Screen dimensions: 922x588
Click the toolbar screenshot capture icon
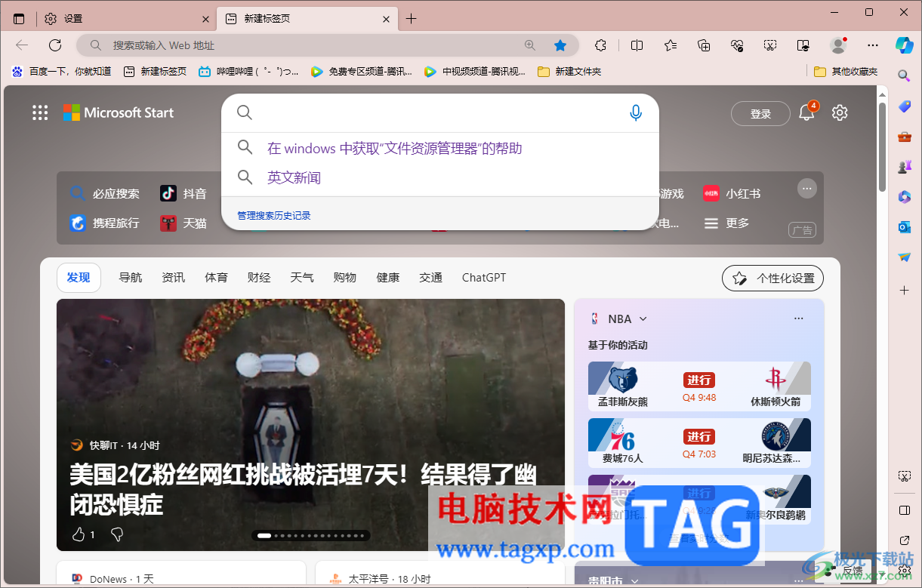click(x=770, y=45)
